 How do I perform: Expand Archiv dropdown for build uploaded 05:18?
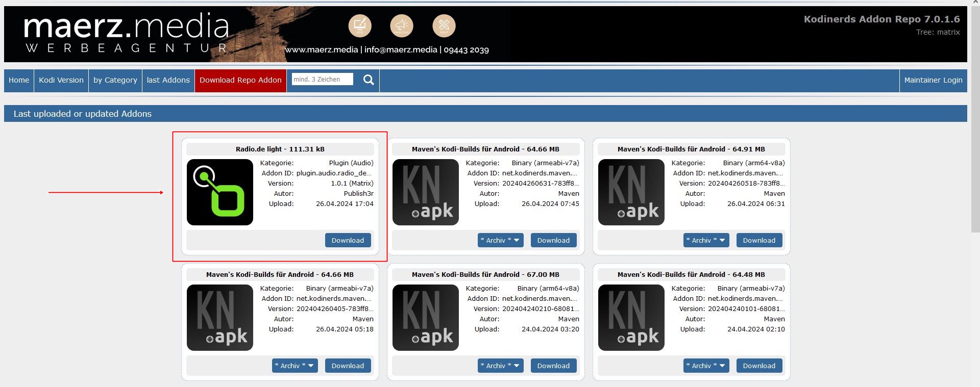coord(295,366)
